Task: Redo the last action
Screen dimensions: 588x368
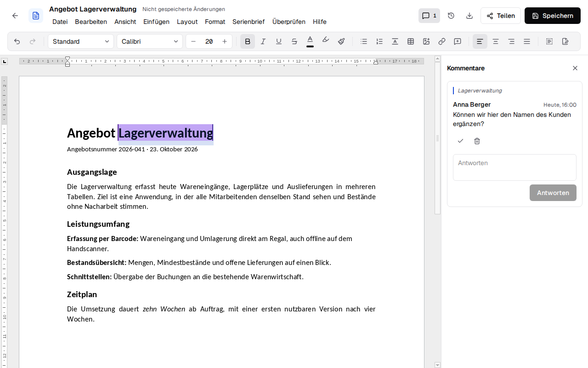Action: [x=33, y=41]
